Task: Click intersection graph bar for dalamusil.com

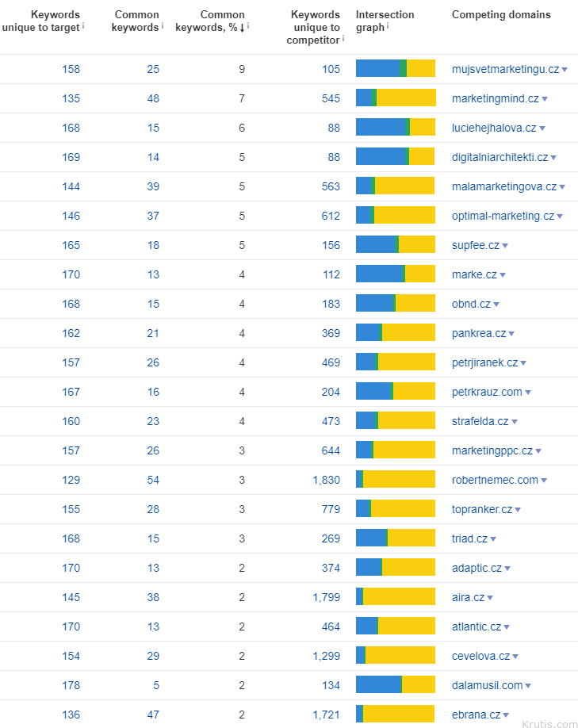Action: [395, 685]
